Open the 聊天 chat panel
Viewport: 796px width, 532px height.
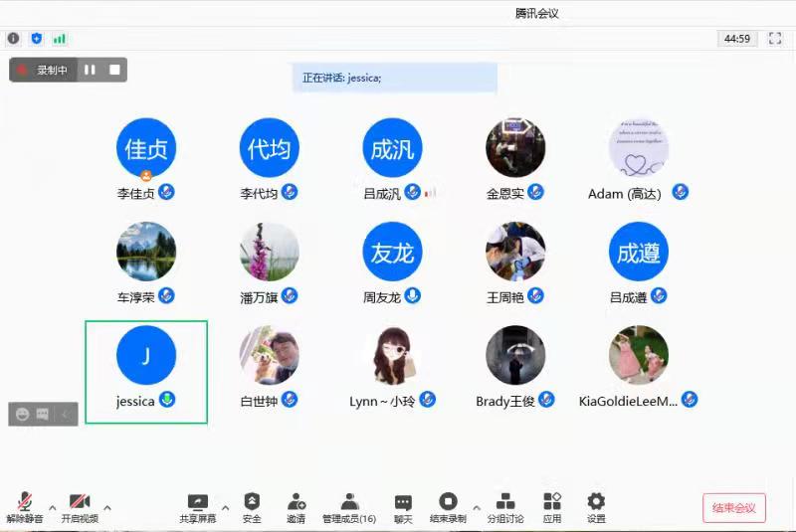tap(403, 507)
